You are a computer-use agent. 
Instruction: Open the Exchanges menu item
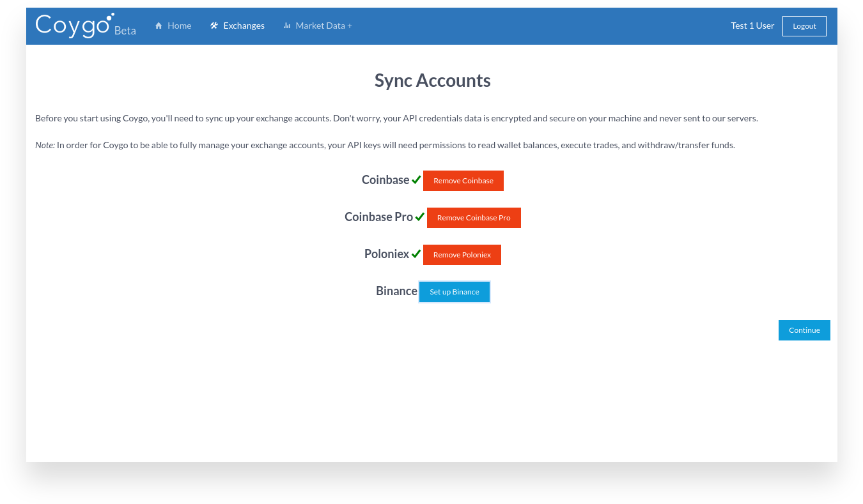[237, 26]
